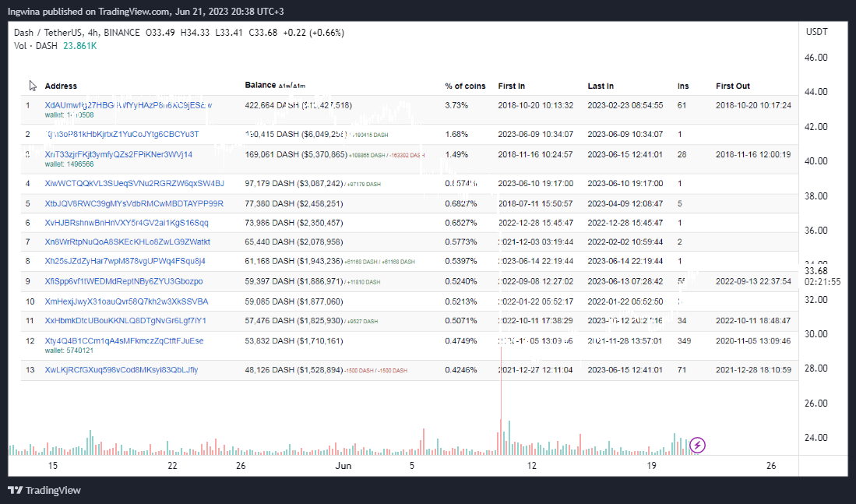
Task: Click the purple lightning bolt icon
Action: click(x=697, y=445)
